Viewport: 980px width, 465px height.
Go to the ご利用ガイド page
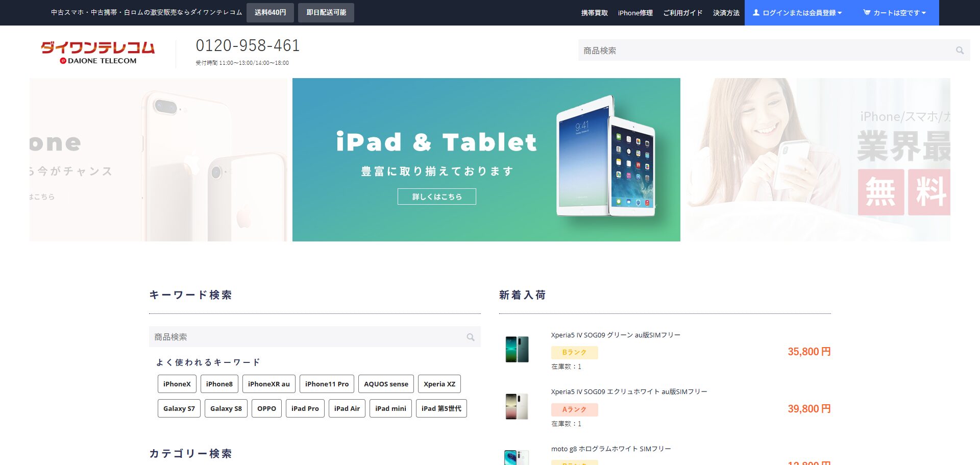(x=682, y=13)
